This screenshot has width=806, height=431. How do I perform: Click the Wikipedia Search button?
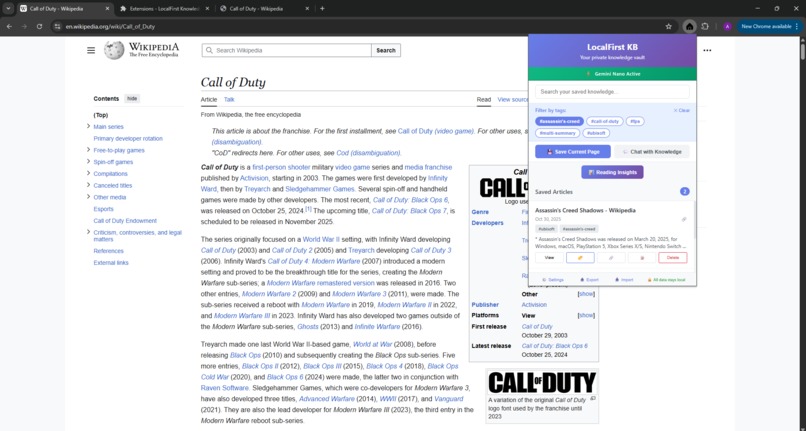point(386,50)
